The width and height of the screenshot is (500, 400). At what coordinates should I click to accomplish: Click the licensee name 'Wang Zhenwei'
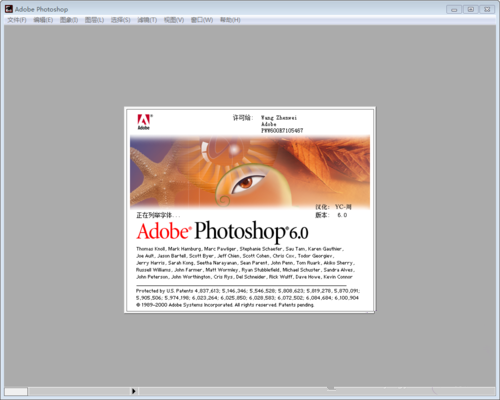tap(279, 118)
